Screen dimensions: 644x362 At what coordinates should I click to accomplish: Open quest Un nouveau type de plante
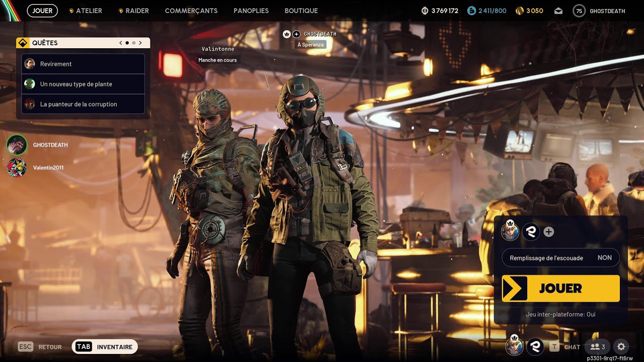[x=84, y=84]
